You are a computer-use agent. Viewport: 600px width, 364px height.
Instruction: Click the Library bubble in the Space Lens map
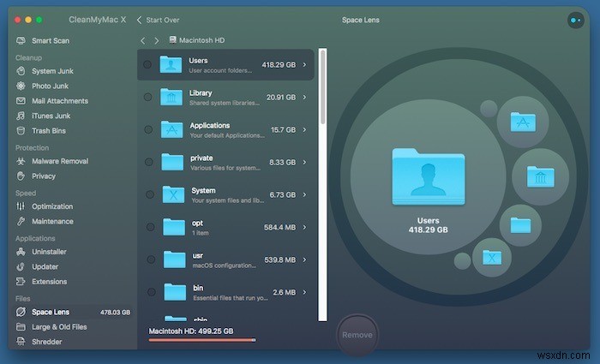pyautogui.click(x=540, y=176)
